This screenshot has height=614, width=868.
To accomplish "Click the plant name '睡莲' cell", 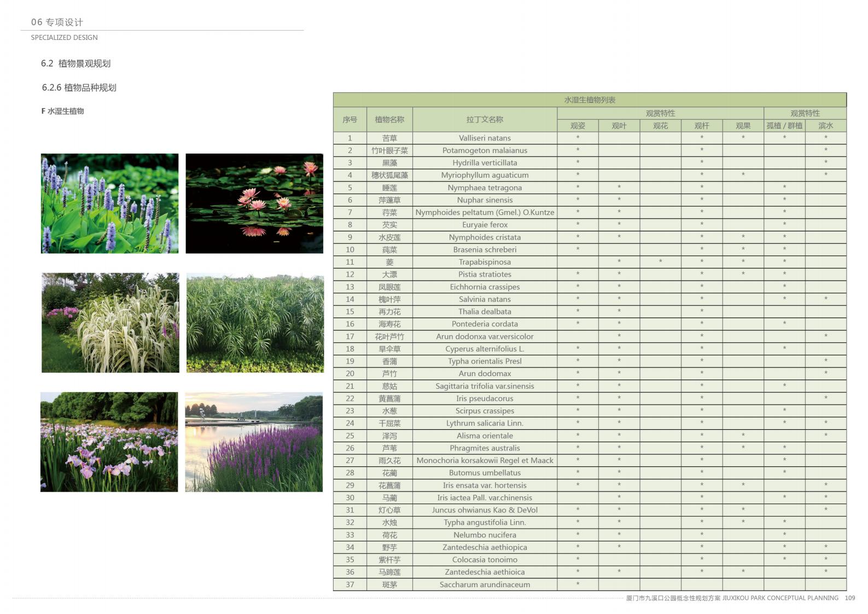I will click(x=389, y=188).
